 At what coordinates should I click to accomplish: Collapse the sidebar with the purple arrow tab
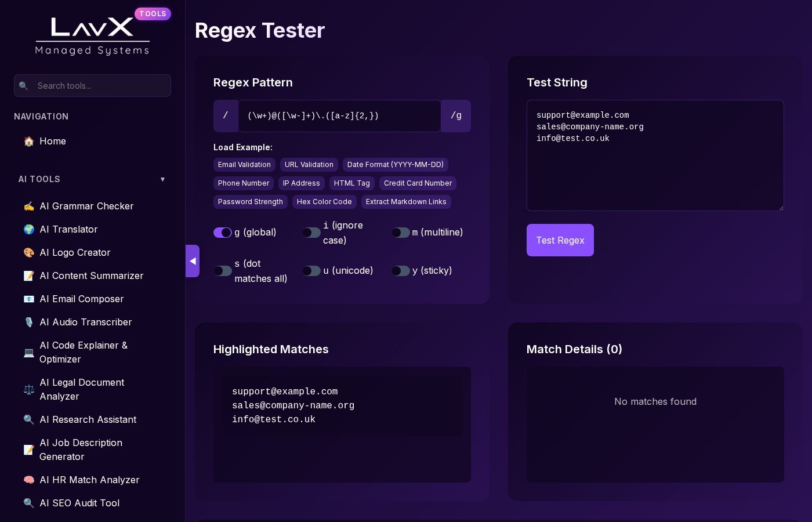click(x=193, y=261)
